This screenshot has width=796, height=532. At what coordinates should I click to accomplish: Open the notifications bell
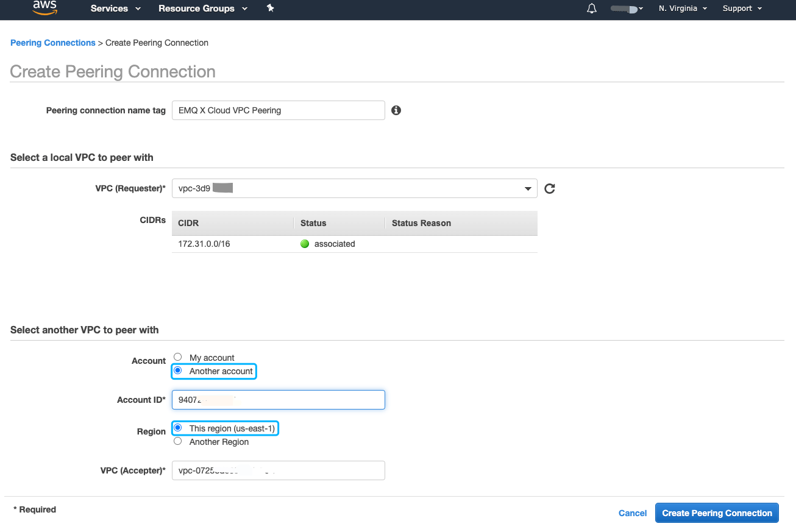(x=591, y=9)
